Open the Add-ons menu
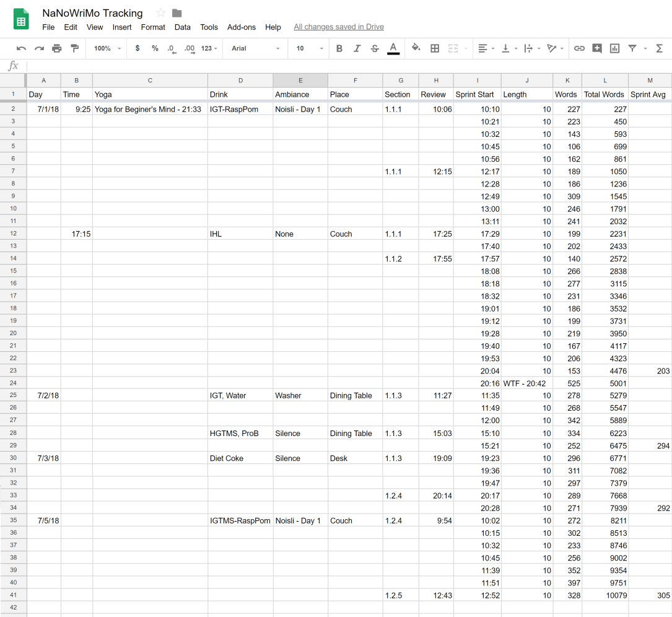This screenshot has width=672, height=617. (x=242, y=27)
